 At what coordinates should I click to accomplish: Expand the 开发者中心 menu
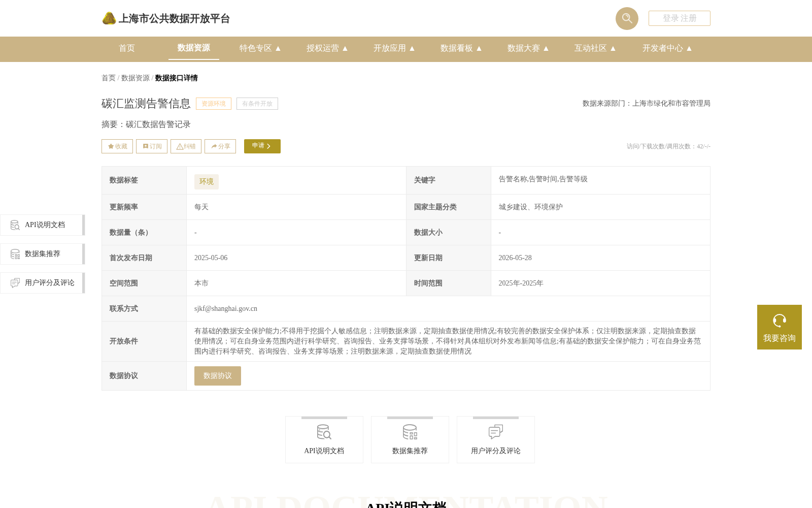point(667,48)
